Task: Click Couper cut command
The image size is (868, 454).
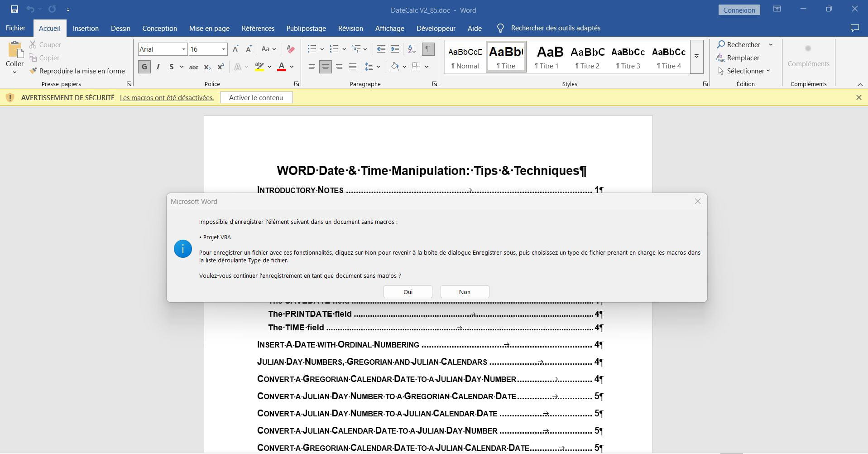Action: coord(45,44)
